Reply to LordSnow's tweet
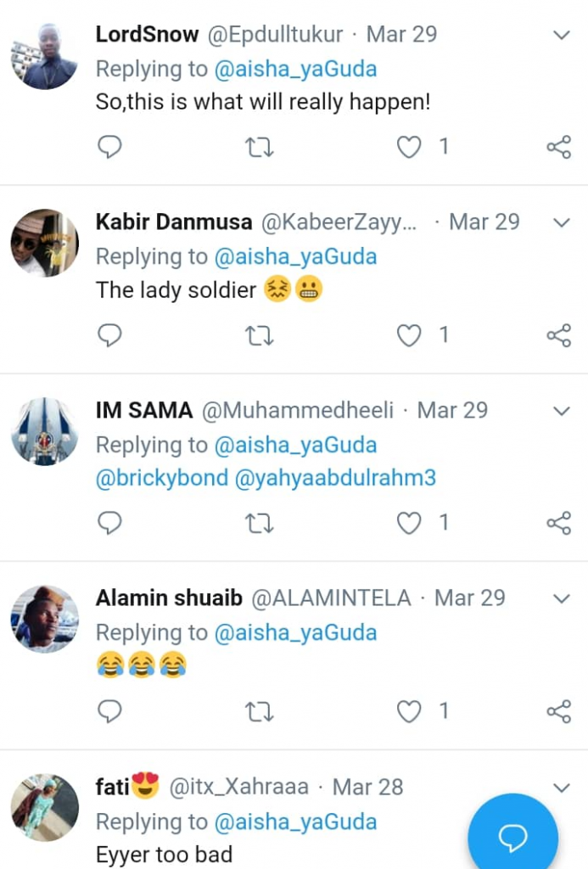The height and width of the screenshot is (869, 588). [x=109, y=148]
